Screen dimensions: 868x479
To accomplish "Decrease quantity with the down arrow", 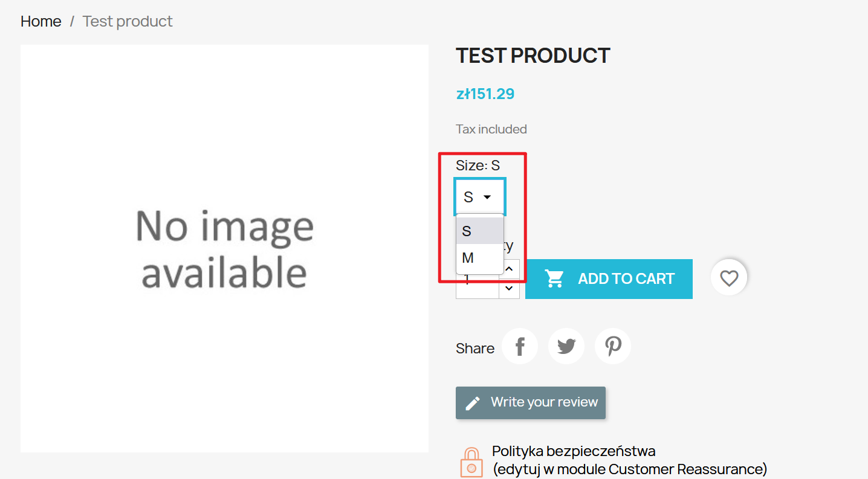I will [510, 289].
